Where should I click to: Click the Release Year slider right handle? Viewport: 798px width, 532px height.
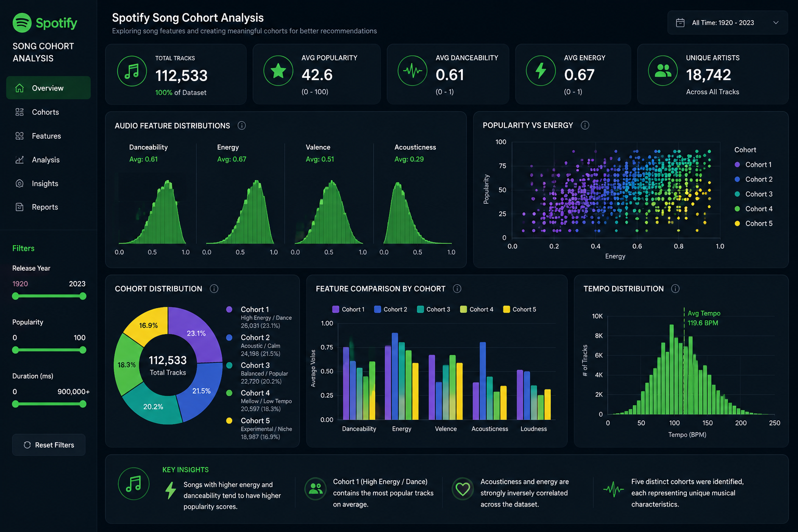coord(83,296)
